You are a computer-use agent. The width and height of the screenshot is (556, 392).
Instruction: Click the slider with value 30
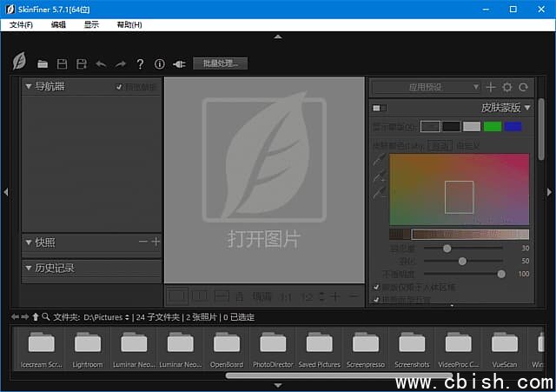(463, 249)
